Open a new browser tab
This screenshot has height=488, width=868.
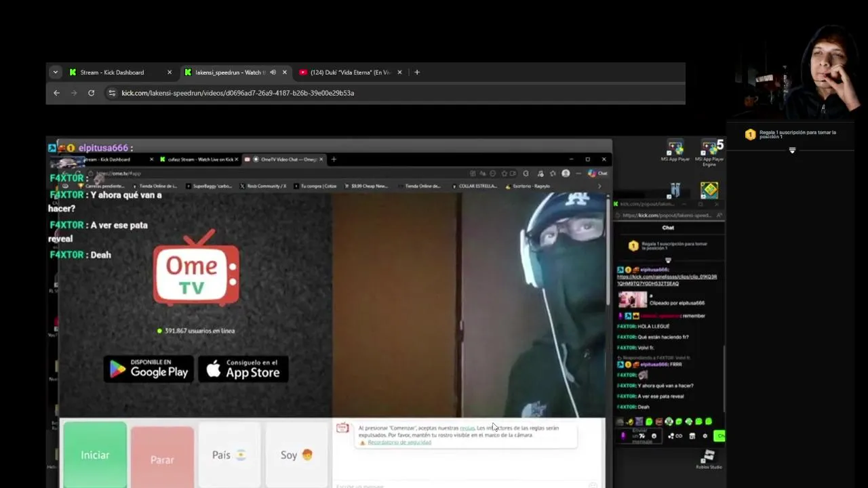[x=417, y=73]
